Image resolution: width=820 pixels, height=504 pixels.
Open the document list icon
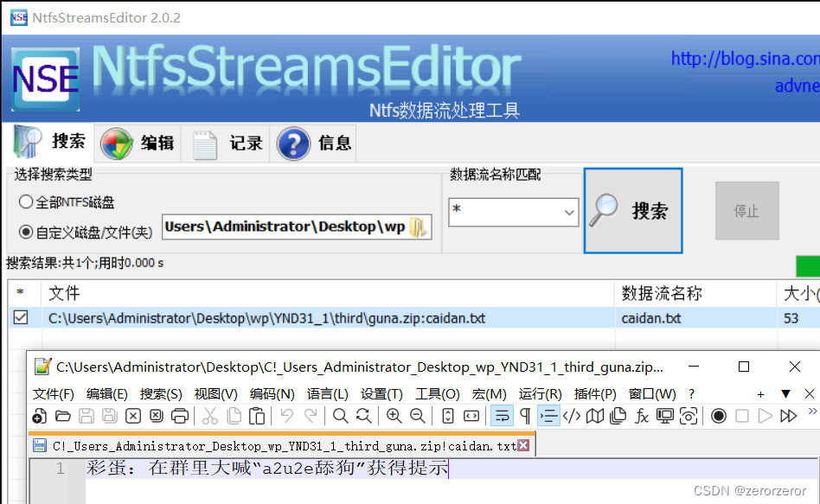coord(618,416)
